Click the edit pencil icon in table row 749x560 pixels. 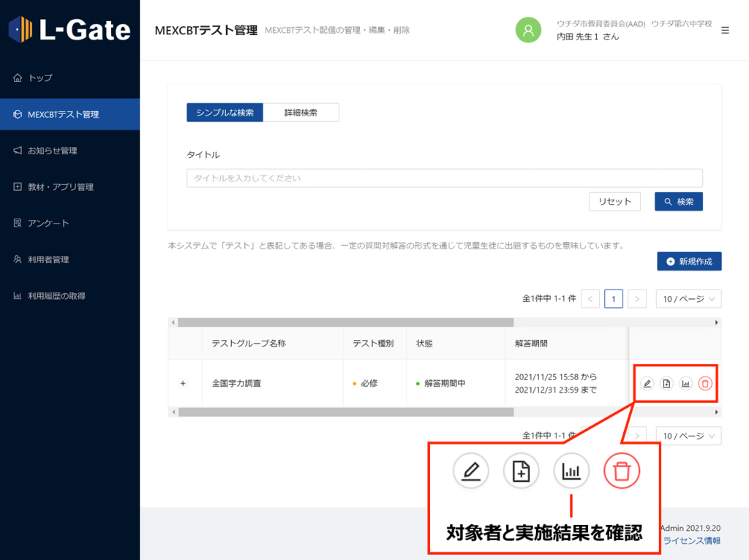pyautogui.click(x=647, y=383)
